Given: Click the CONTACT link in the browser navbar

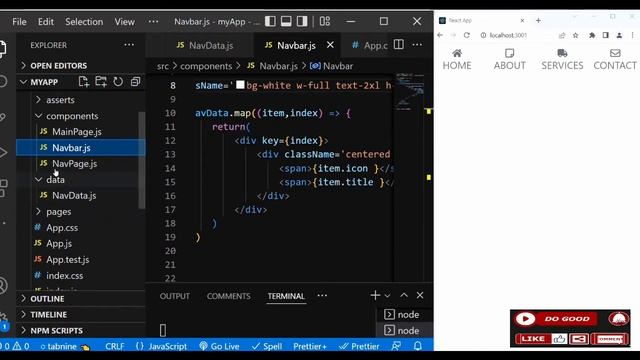Looking at the screenshot, I should click(615, 60).
